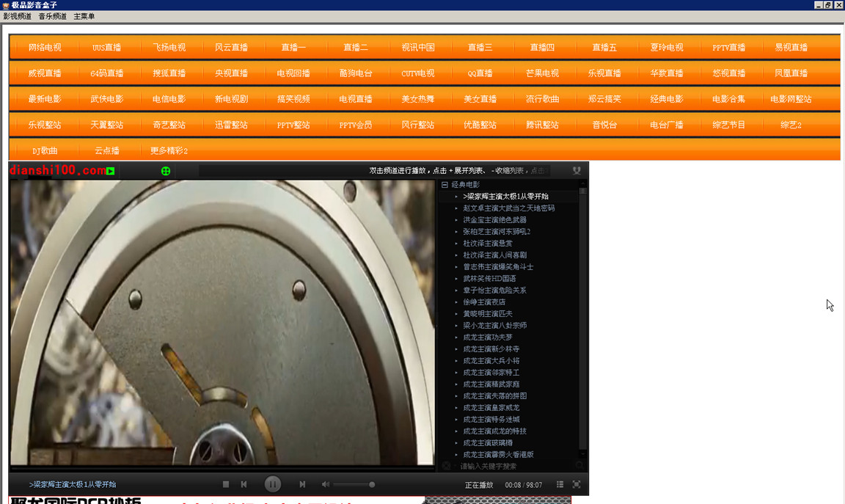Open 综艺节目 category

728,125
